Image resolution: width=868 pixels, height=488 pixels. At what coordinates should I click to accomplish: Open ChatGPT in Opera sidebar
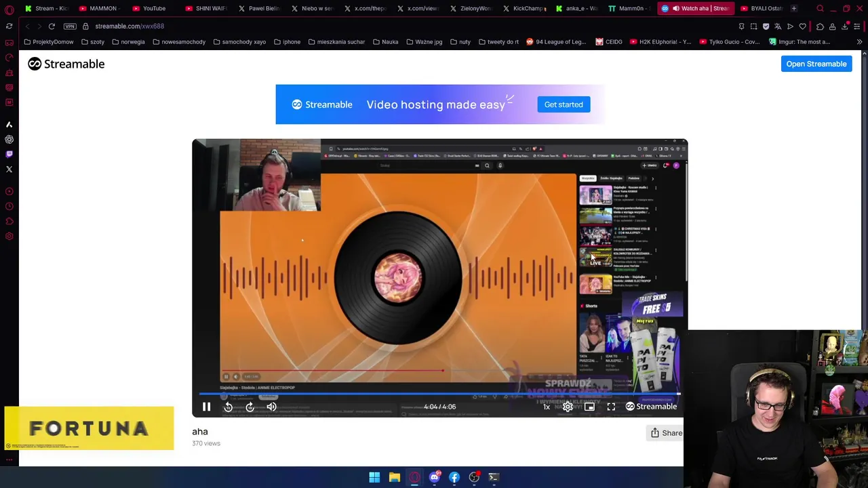(x=9, y=140)
